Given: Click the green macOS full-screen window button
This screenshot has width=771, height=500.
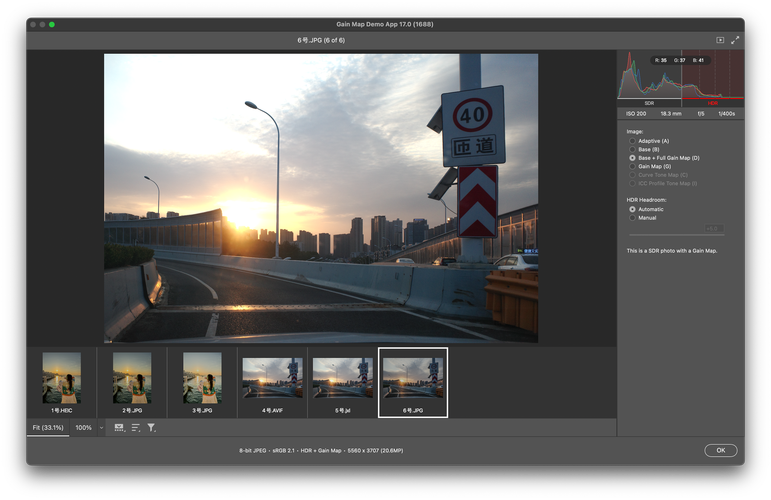Looking at the screenshot, I should coord(52,24).
